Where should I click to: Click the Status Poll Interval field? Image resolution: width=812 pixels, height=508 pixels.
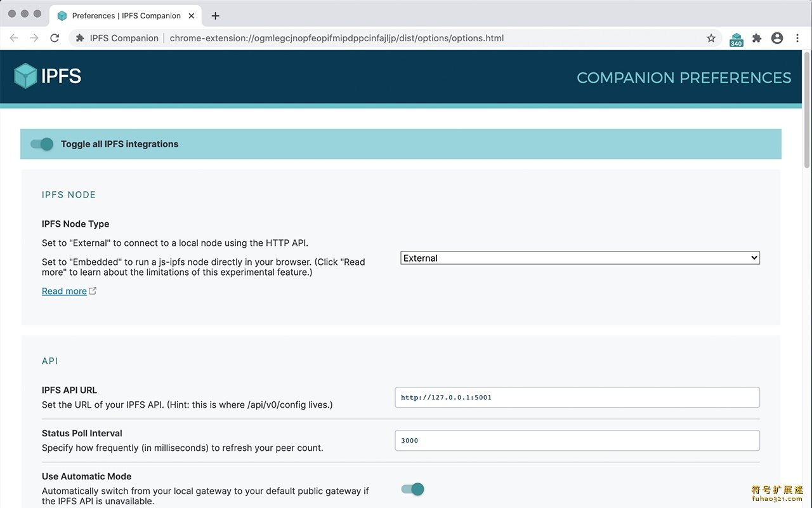tap(577, 441)
